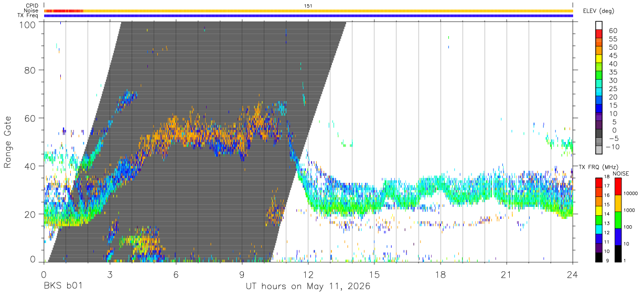
Task: Click the yellow swatch in the ELEV colorbar
Action: (x=599, y=59)
